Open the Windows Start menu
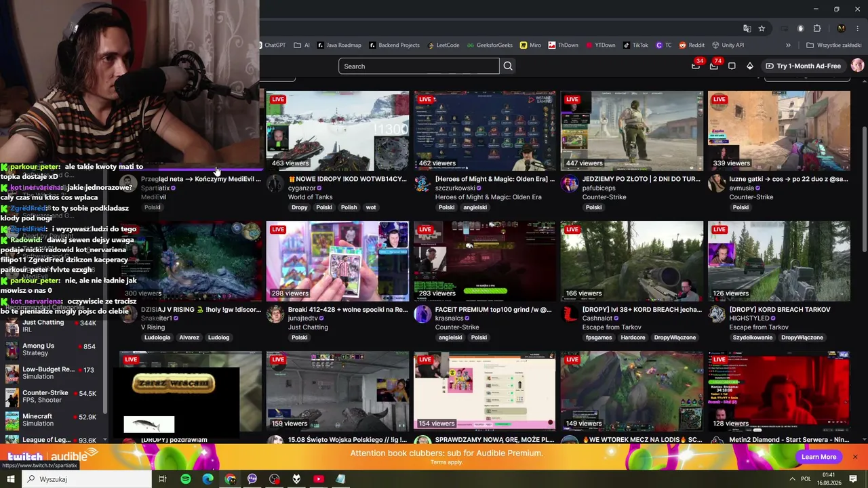Viewport: 868px width, 488px height. point(11,479)
